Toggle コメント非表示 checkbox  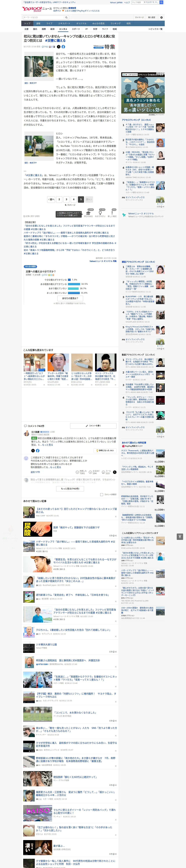point(102,495)
